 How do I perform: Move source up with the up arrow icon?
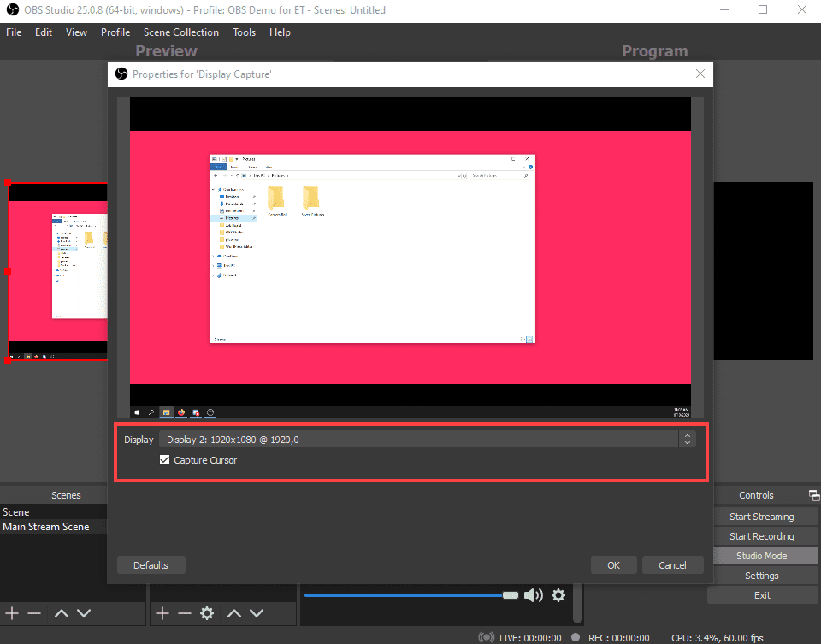pos(233,613)
